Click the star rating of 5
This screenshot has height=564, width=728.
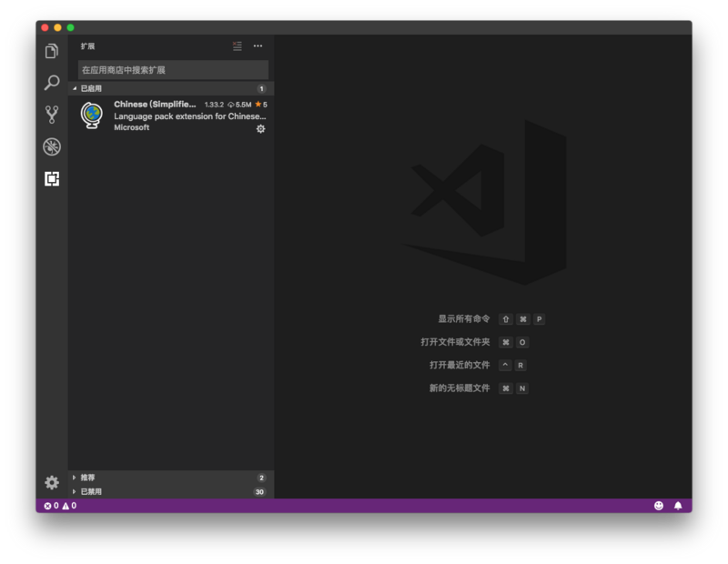click(261, 105)
